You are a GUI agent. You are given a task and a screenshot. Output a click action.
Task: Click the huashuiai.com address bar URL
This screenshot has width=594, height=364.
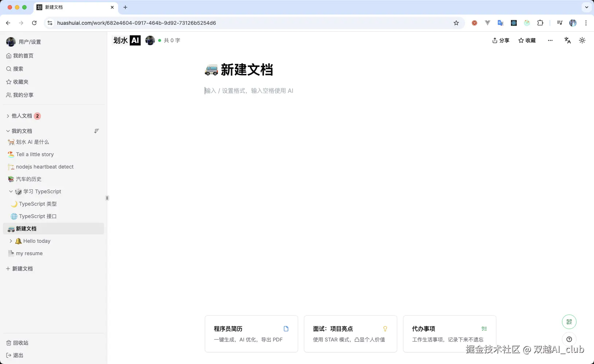[x=137, y=23]
